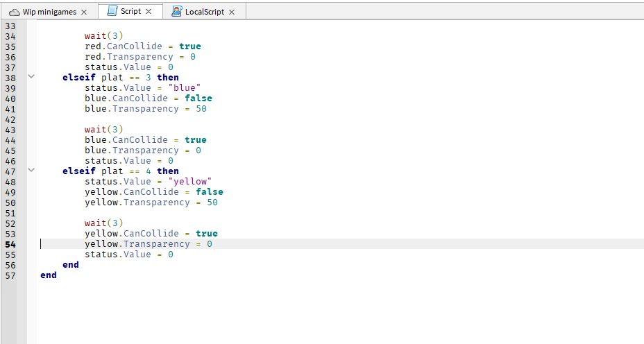This screenshot has height=344, width=644.
Task: Click wait(3) on line 43
Action: tap(104, 130)
